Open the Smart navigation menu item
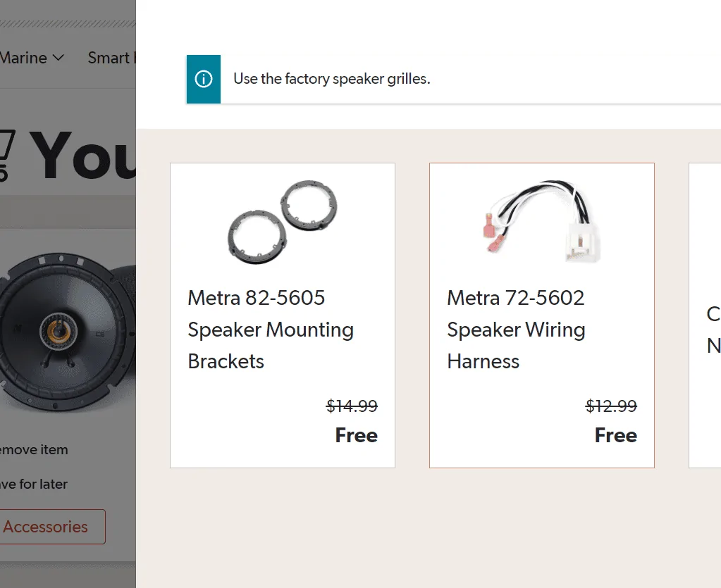The image size is (721, 588). (x=110, y=58)
